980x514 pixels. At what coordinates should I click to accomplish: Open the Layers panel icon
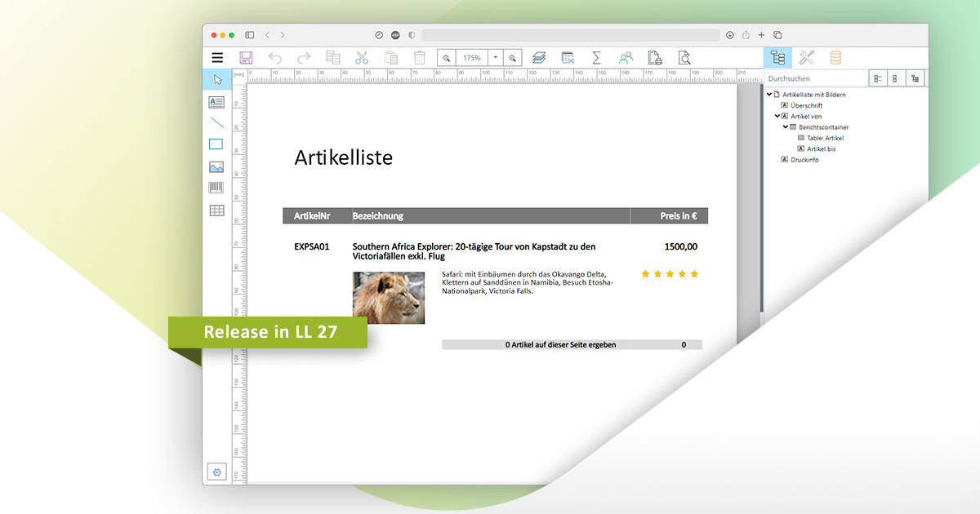coord(539,57)
